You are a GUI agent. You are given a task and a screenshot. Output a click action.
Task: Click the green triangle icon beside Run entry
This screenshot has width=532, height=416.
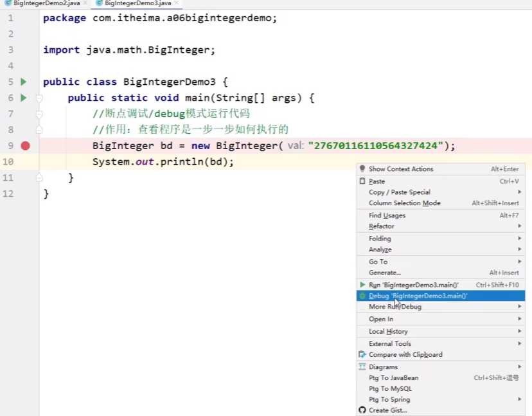(363, 285)
